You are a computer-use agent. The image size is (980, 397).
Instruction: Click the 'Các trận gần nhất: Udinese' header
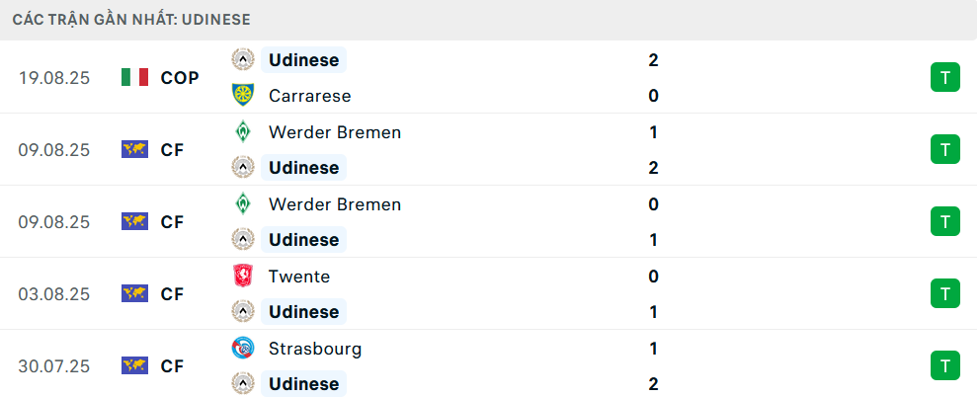(131, 19)
